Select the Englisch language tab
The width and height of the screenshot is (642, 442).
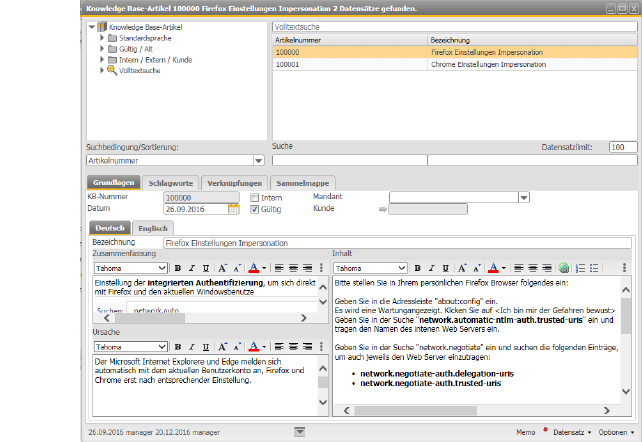[153, 228]
